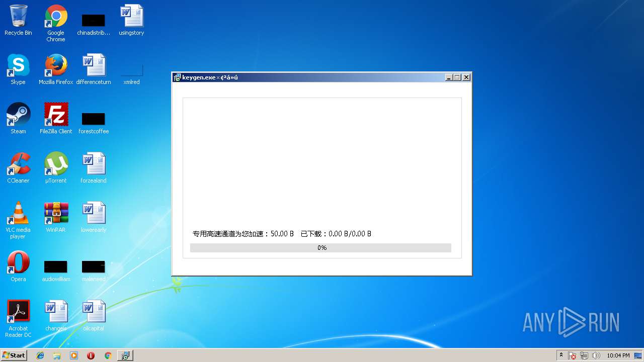
Task: Click the 10:04 PM taskbar clock
Action: tap(618, 355)
